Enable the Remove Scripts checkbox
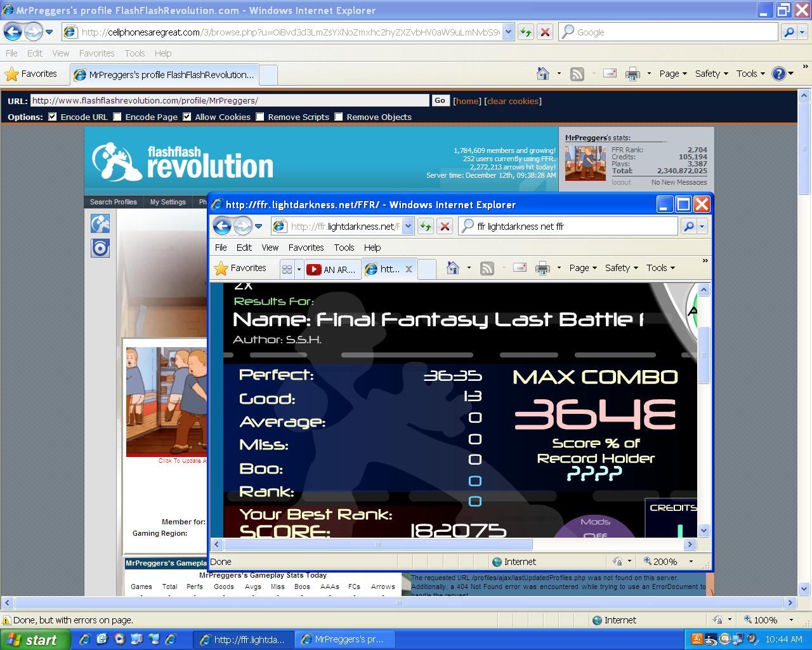Image resolution: width=812 pixels, height=650 pixels. tap(260, 117)
